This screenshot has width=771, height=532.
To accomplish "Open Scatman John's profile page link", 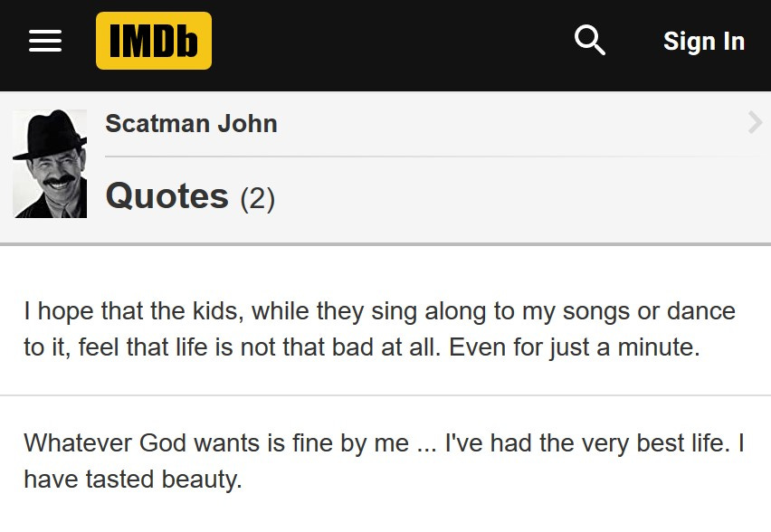I will pos(190,124).
